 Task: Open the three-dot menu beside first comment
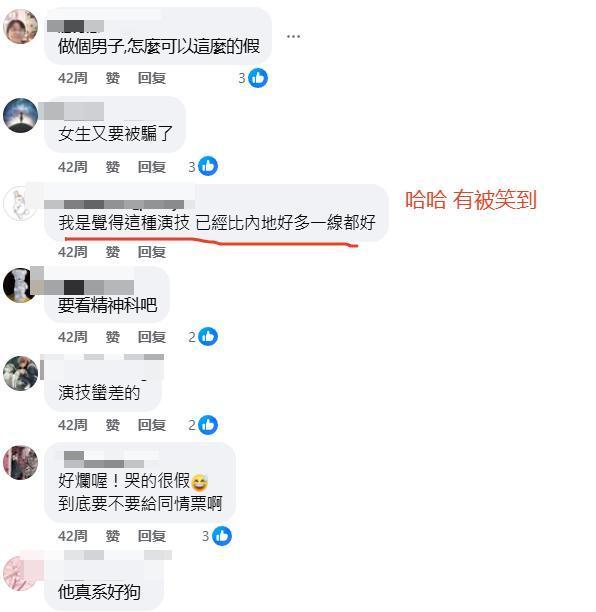[293, 36]
